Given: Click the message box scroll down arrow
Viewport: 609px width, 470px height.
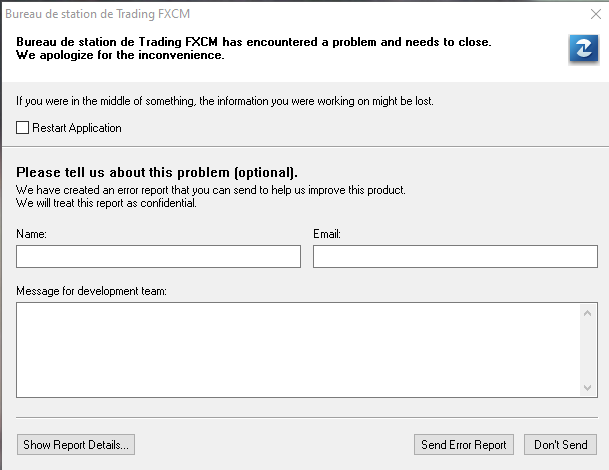Looking at the screenshot, I should coord(587,388).
